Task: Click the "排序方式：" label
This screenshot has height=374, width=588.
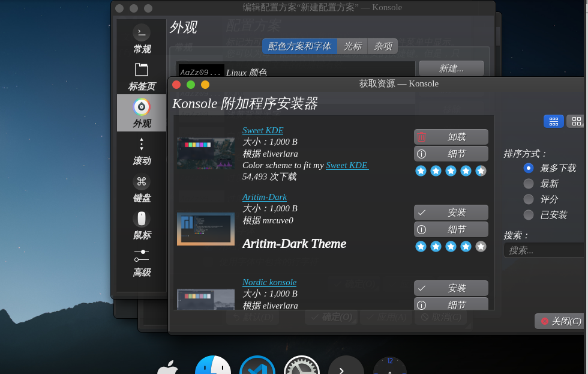Action: pos(525,154)
